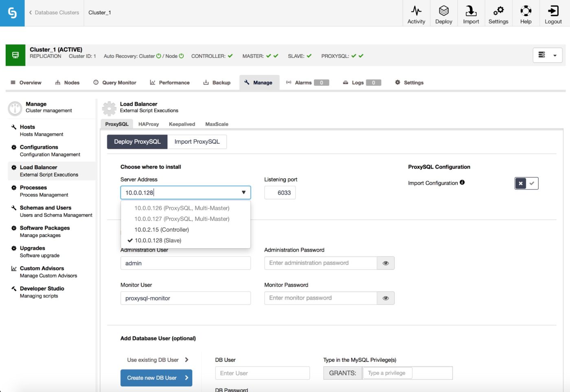Click the Logout icon
This screenshot has width=570, height=392.
coord(553,11)
